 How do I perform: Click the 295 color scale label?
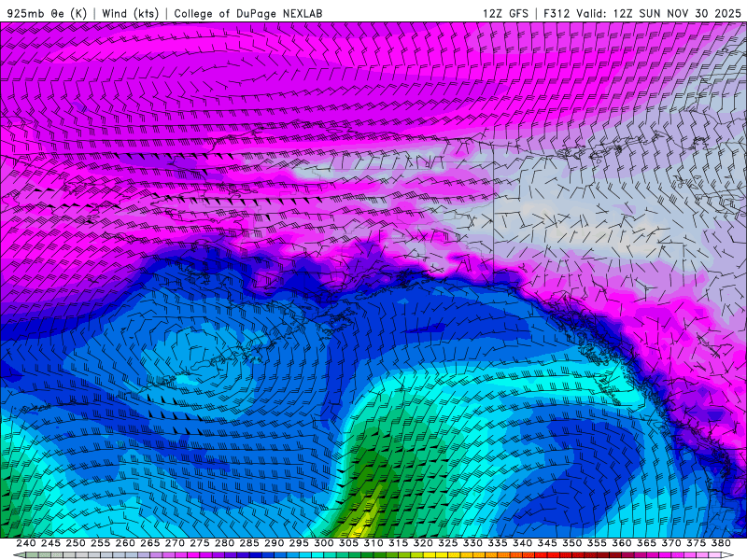coord(299,543)
